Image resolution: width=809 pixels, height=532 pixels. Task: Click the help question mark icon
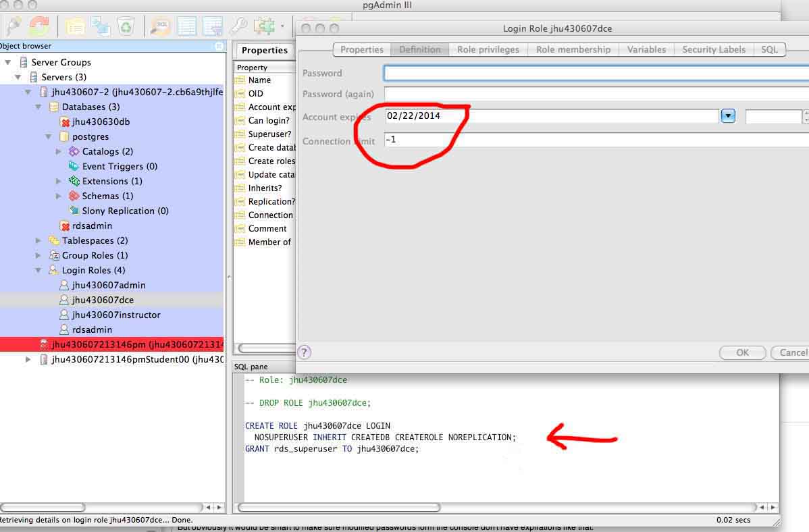pos(305,352)
